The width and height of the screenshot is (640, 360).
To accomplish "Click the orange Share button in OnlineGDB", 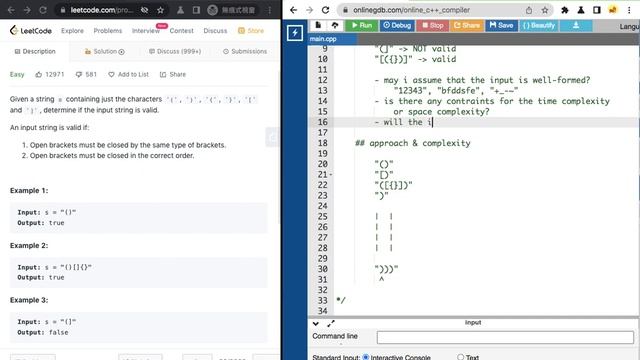I will [467, 25].
